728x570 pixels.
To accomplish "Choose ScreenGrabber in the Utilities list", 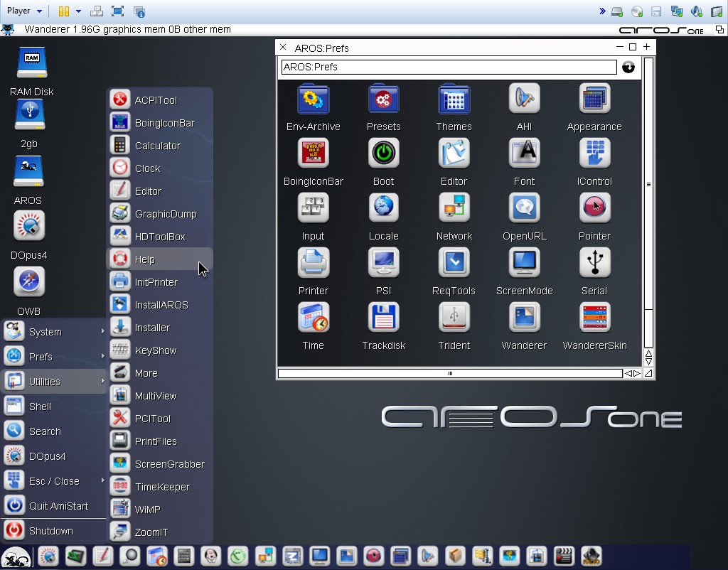I will [x=169, y=464].
